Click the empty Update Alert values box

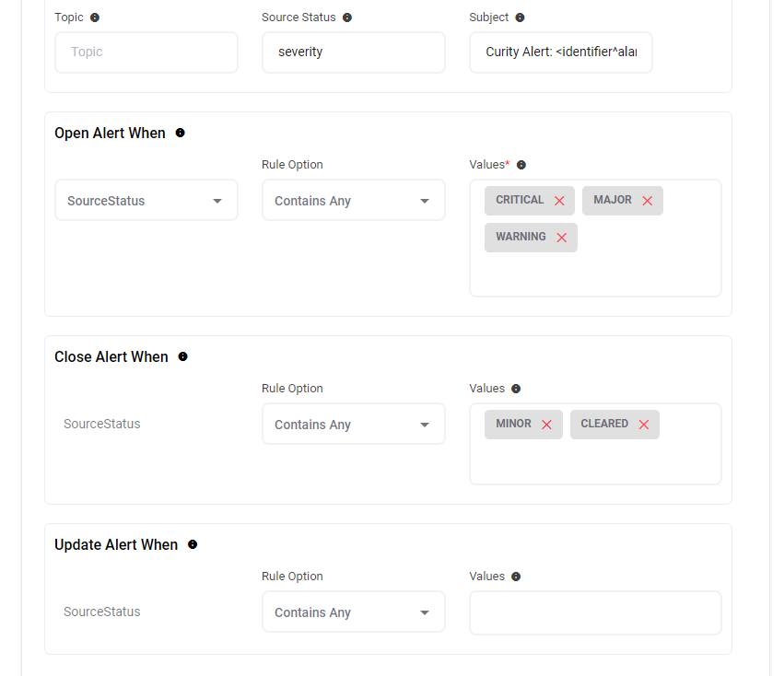coord(595,612)
